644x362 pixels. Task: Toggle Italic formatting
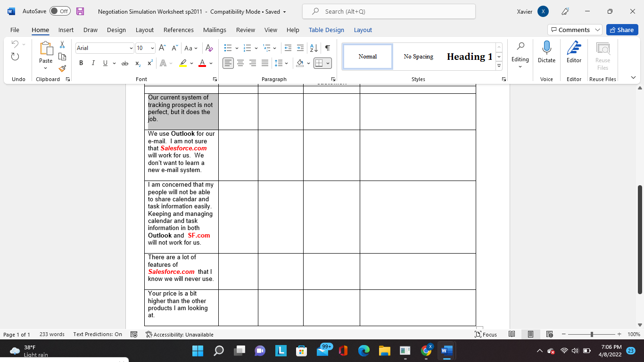(x=93, y=63)
